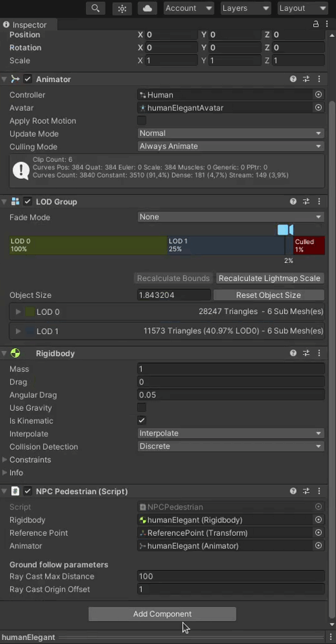This screenshot has height=644, width=336.
Task: Pick a Controller asset via object picker
Action: (319, 95)
